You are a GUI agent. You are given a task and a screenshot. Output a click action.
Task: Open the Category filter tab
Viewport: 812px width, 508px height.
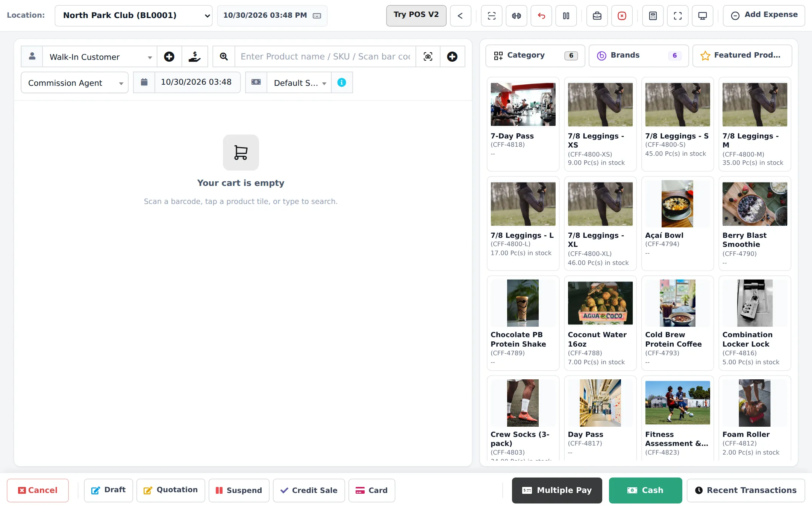[x=535, y=56]
